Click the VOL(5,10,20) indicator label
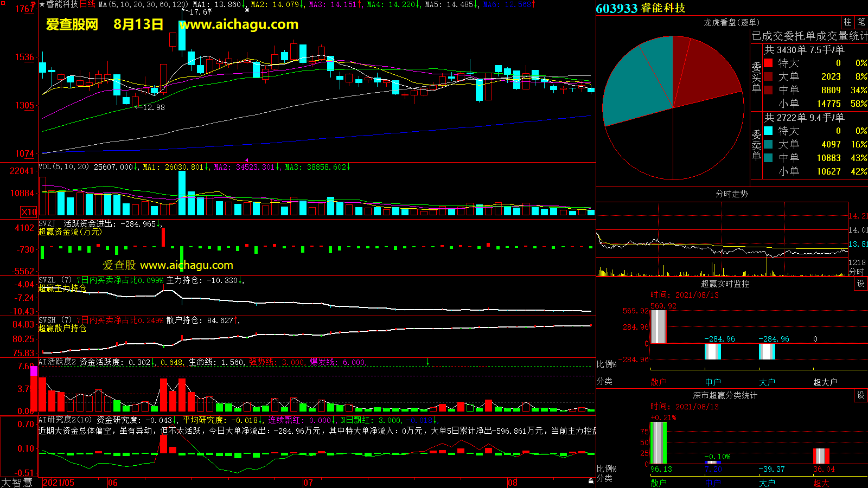This screenshot has width=868, height=488. (x=63, y=167)
